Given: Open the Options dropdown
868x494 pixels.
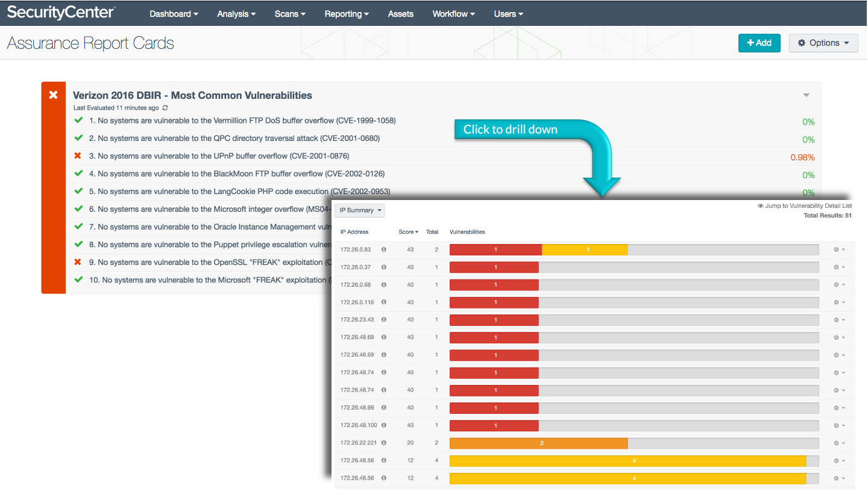Looking at the screenshot, I should tap(823, 43).
